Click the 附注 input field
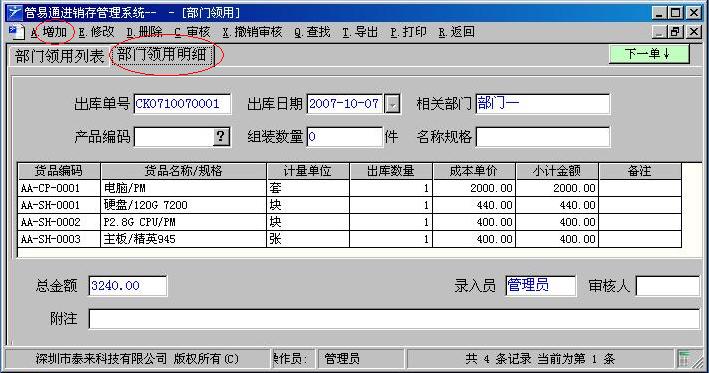The height and width of the screenshot is (373, 709). pos(394,319)
